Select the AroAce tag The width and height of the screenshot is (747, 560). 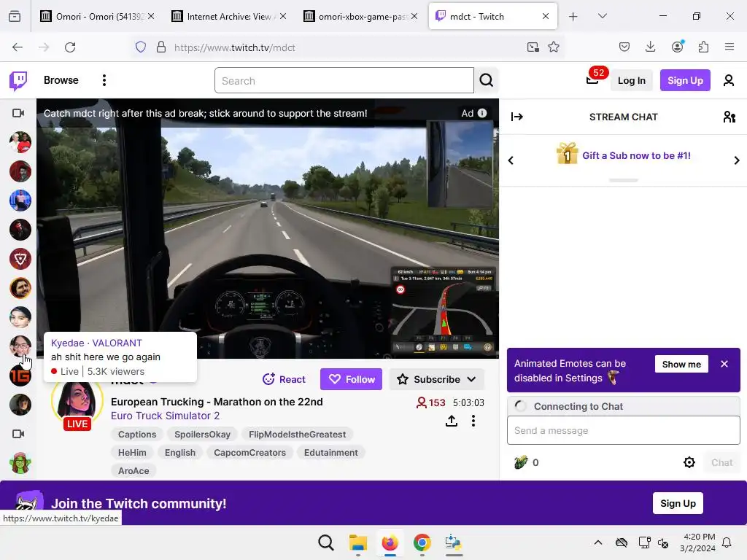coord(133,470)
